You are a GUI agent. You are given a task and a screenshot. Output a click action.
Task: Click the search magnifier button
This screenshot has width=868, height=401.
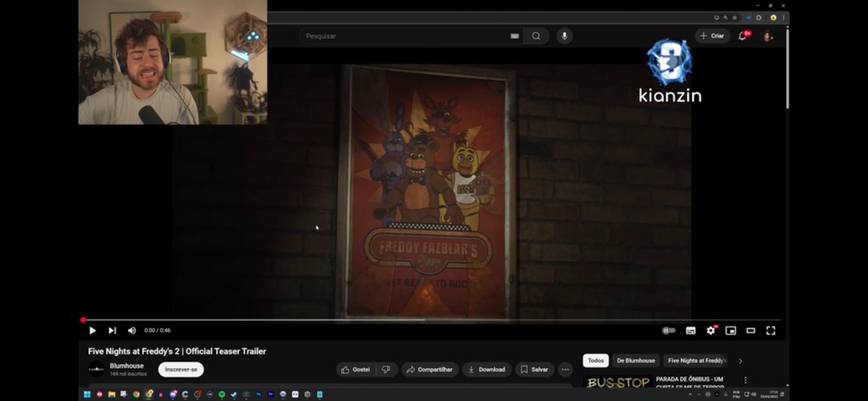click(536, 35)
